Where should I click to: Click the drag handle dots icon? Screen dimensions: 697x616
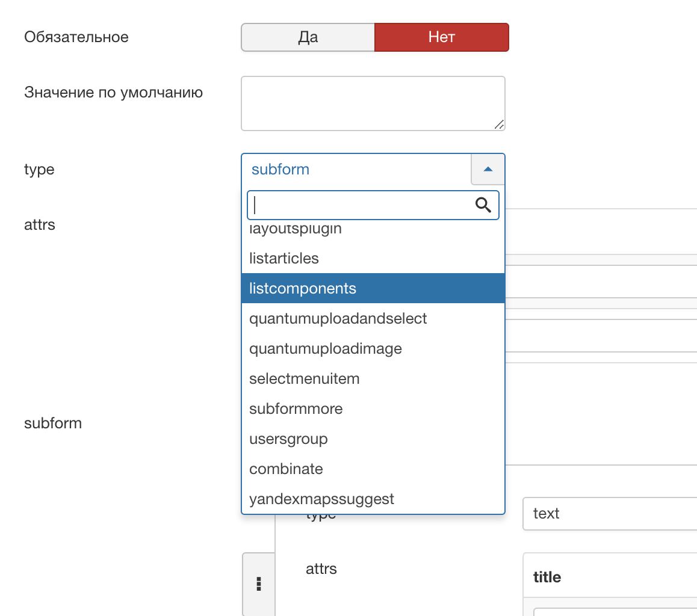259,584
